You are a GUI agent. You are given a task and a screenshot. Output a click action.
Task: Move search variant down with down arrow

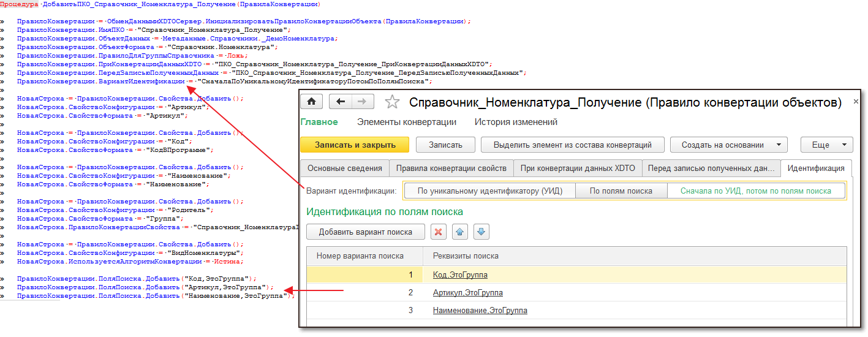481,232
